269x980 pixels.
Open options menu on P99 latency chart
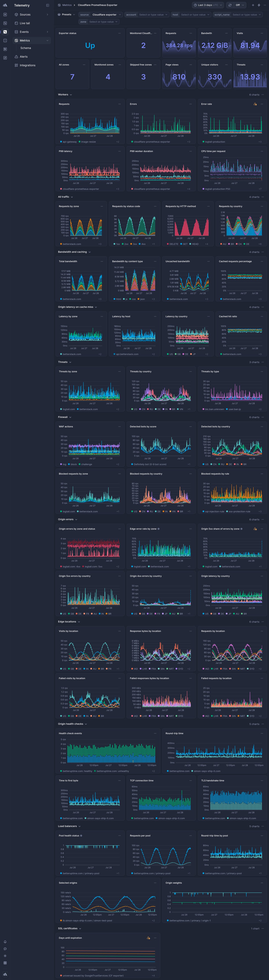(119, 151)
